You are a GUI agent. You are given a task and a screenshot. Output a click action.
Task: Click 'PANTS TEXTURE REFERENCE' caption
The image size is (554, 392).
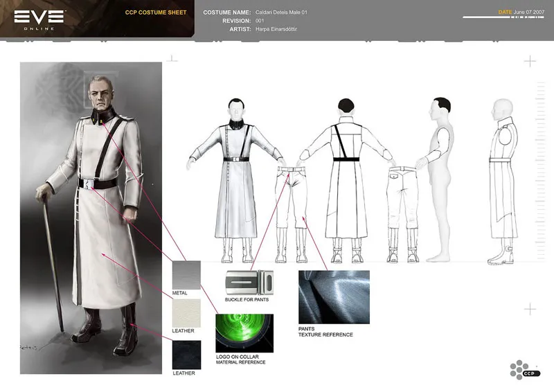coord(325,332)
